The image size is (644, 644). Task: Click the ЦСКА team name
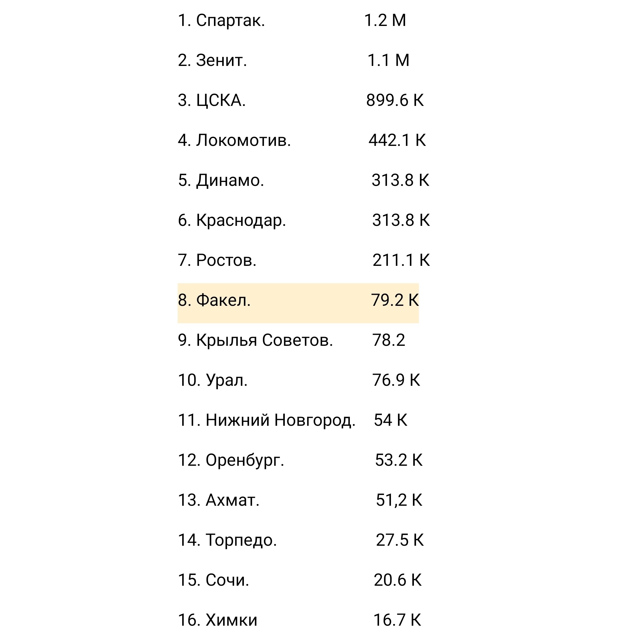coord(220,101)
